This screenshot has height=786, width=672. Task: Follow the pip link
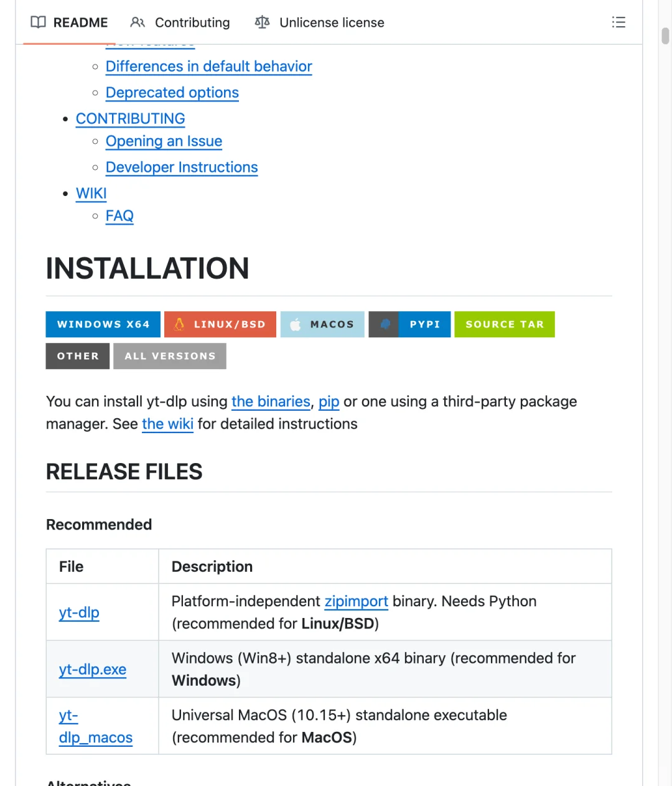point(329,401)
